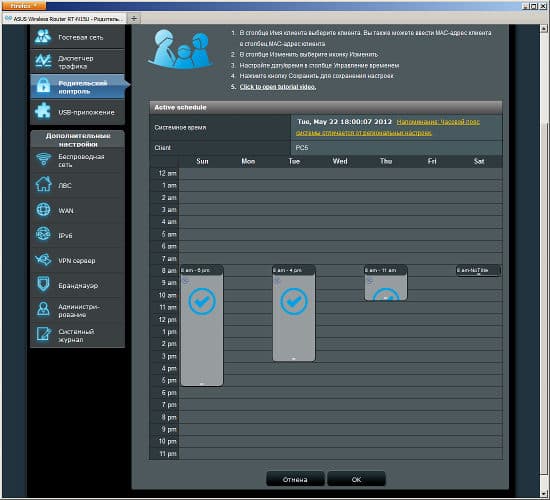Click the 8 am row label
This screenshot has height=500, width=550.
pyautogui.click(x=169, y=271)
